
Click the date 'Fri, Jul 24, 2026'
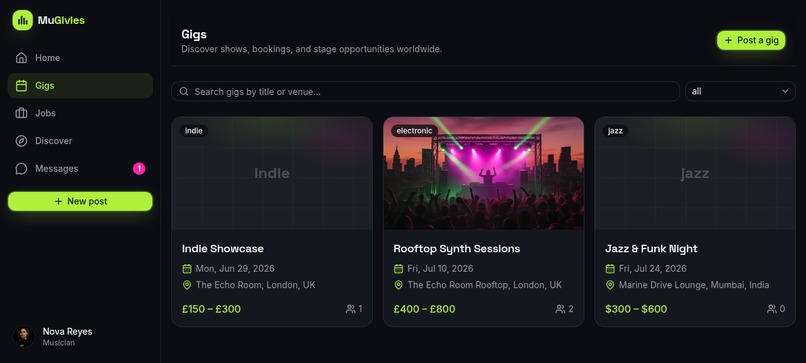tap(653, 269)
